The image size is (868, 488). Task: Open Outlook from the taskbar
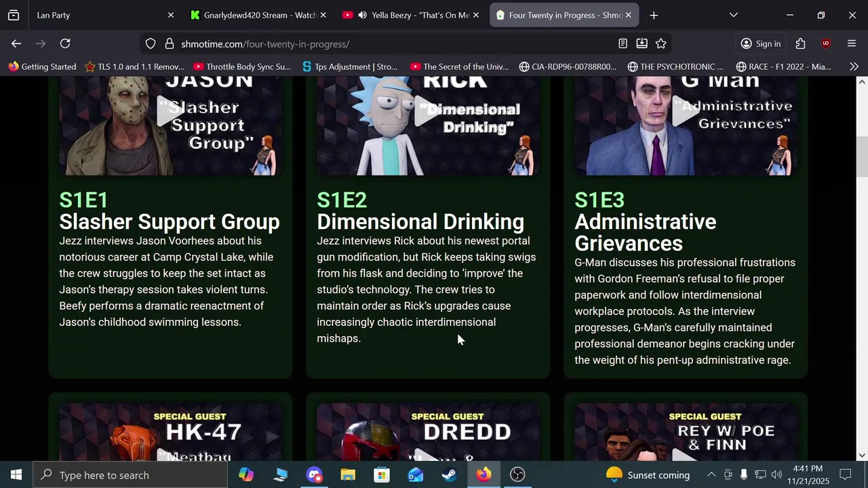point(416,474)
